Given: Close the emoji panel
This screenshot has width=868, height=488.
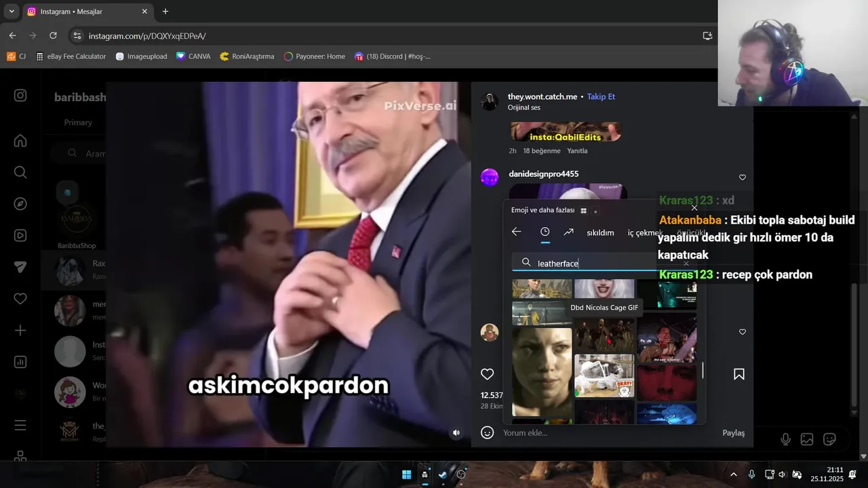Looking at the screenshot, I should tap(694, 208).
